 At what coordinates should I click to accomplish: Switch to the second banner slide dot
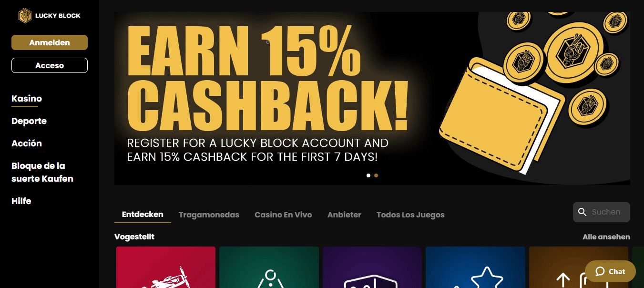point(376,175)
